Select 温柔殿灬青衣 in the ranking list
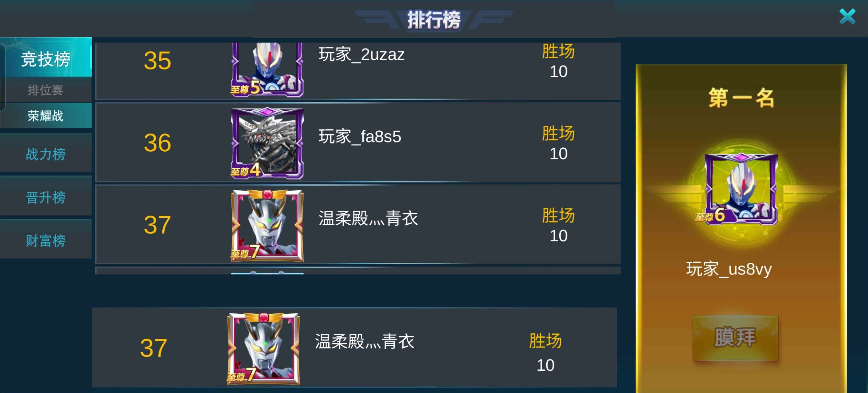 368,218
